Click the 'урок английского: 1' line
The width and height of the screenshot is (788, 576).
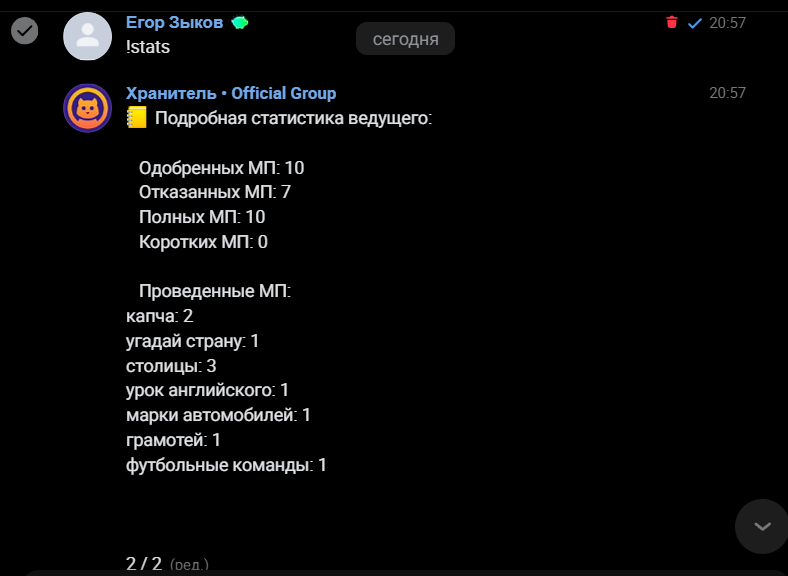click(x=207, y=390)
